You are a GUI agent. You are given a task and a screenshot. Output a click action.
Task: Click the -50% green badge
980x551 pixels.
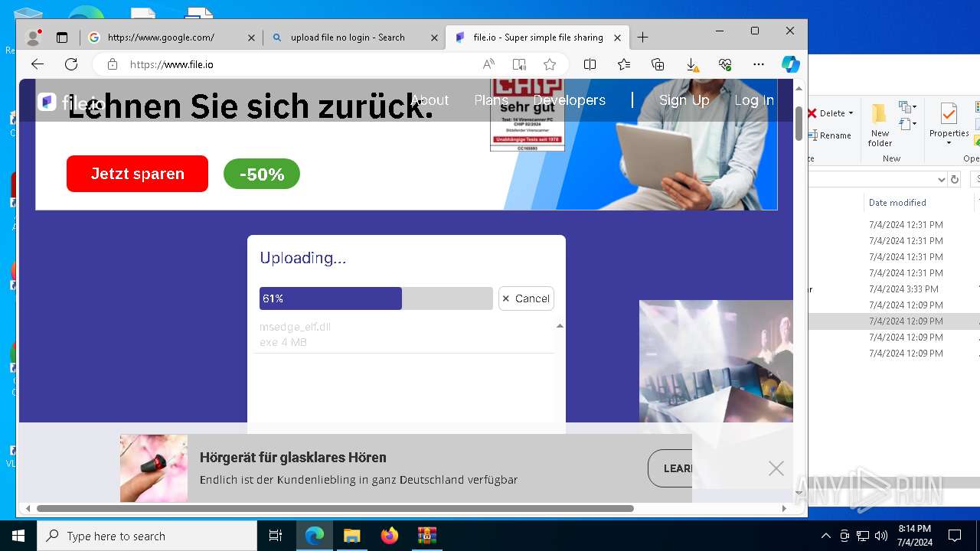[x=262, y=174]
